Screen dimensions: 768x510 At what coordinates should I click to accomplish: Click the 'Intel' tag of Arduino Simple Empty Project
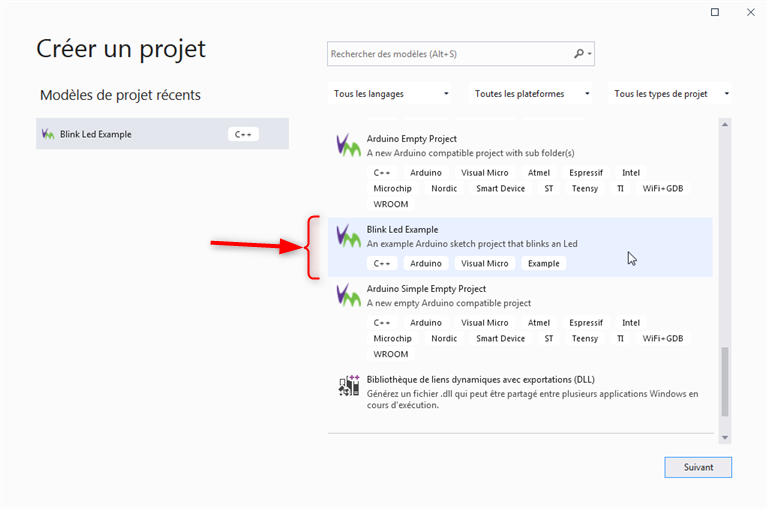631,322
